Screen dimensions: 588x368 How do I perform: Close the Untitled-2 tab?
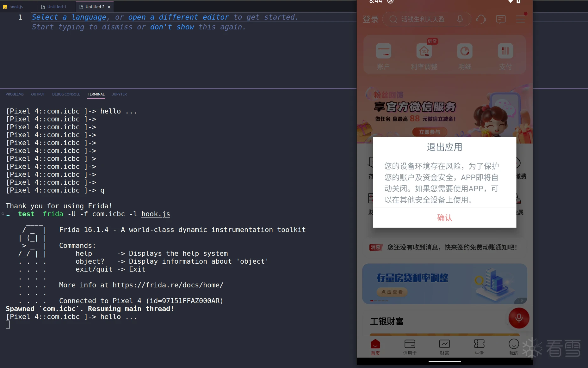point(109,7)
